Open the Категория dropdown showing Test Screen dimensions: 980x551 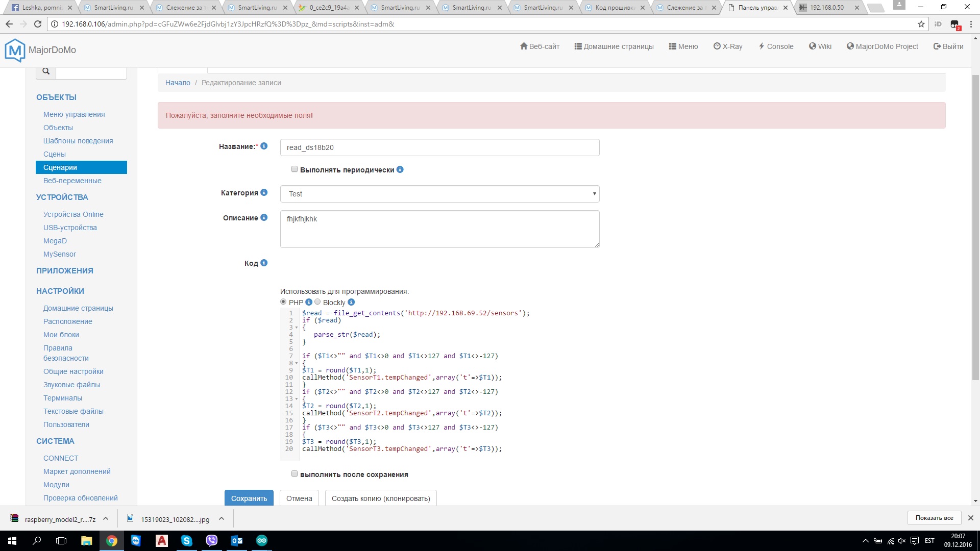pyautogui.click(x=439, y=194)
